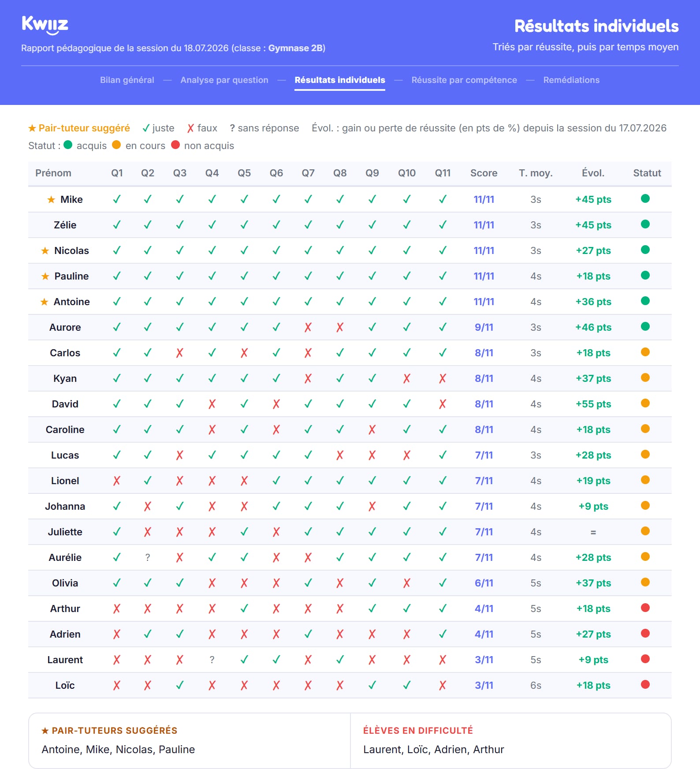Click Aurore's red X in Q8
Image resolution: width=700 pixels, height=769 pixels.
[340, 327]
